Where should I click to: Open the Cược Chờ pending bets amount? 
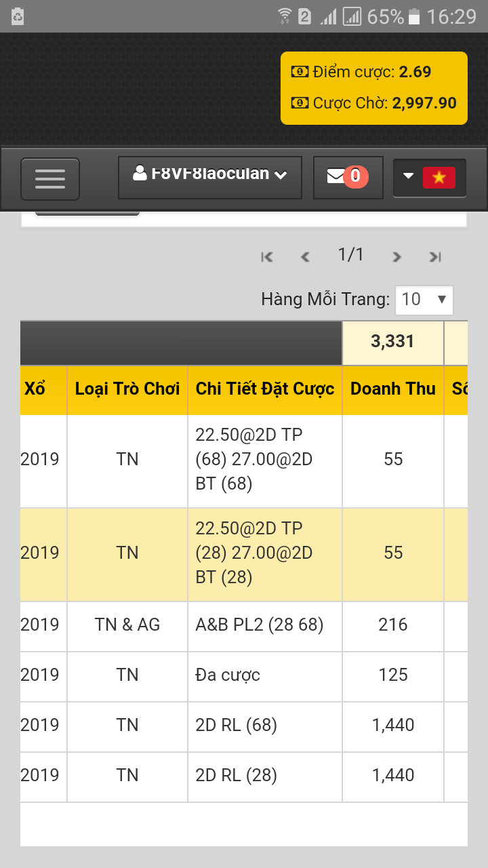pyautogui.click(x=424, y=103)
